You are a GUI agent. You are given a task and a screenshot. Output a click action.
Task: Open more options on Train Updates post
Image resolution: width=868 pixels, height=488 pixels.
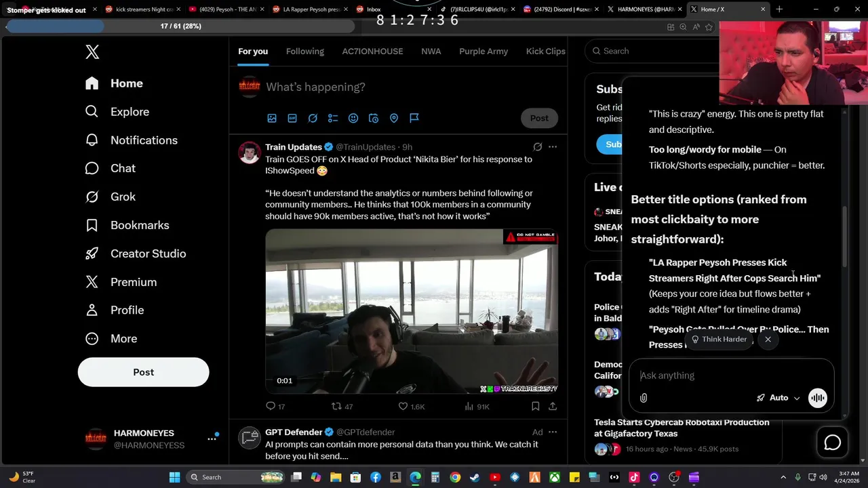click(553, 147)
